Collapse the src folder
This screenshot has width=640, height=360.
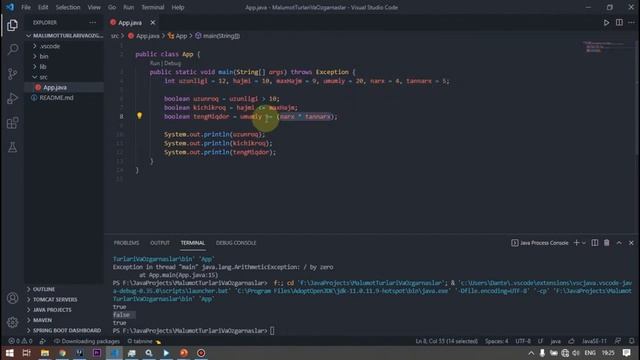pyautogui.click(x=43, y=77)
